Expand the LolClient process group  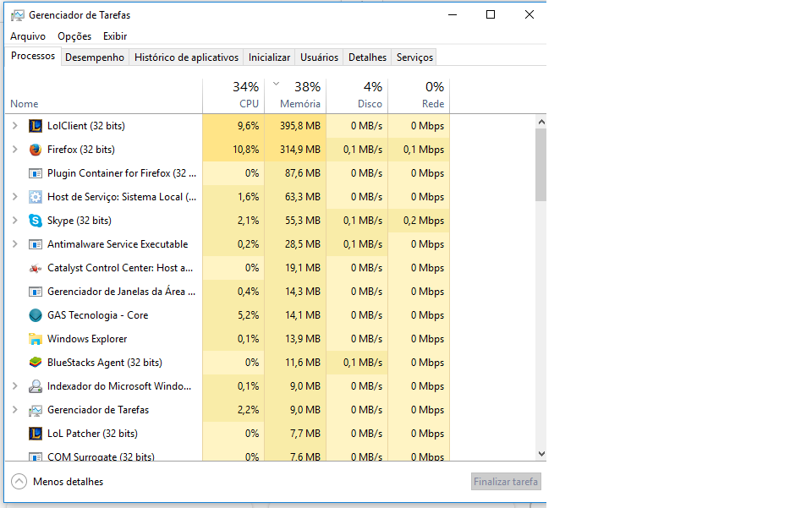pyautogui.click(x=15, y=126)
